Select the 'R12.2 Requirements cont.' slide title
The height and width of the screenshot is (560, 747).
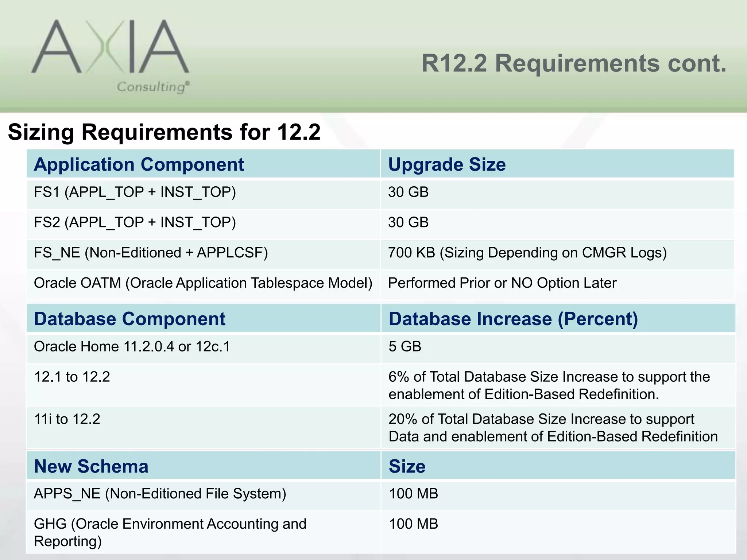pos(574,63)
